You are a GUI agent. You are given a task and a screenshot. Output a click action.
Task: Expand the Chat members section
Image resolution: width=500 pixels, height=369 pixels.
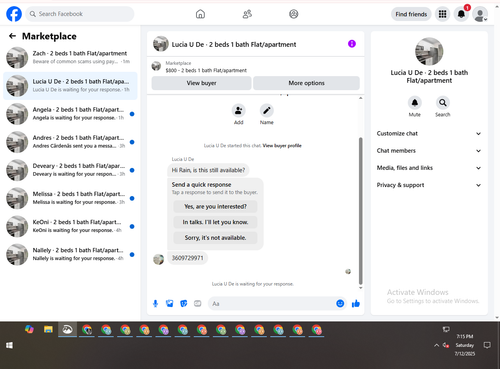click(x=429, y=151)
